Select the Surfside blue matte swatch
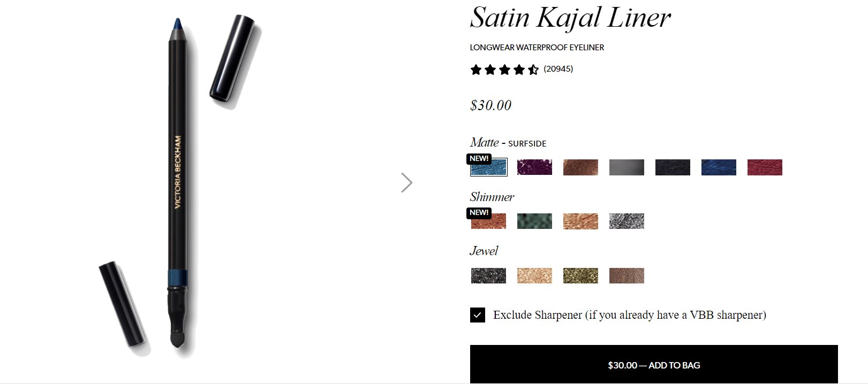Viewport: 868px width, 384px height. point(488,167)
